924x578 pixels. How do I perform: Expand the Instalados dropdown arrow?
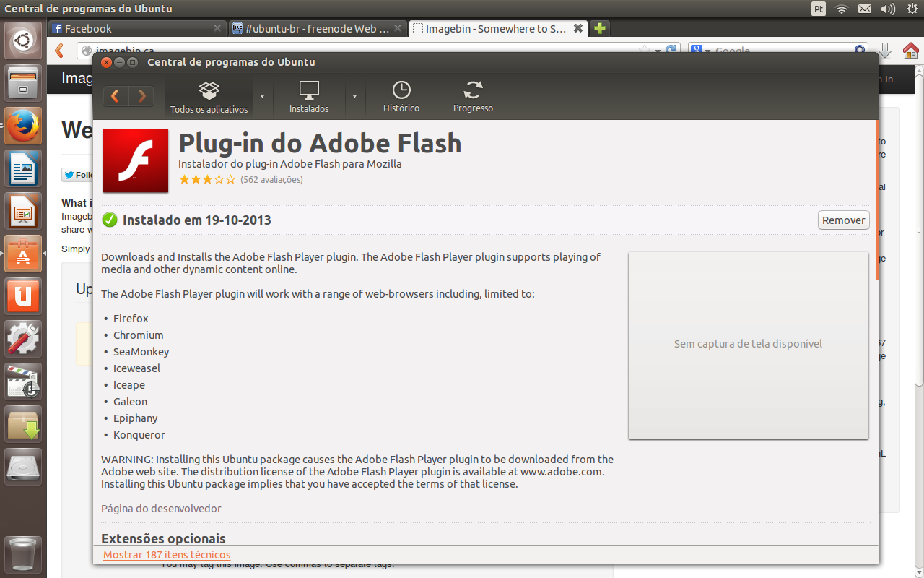tap(354, 96)
